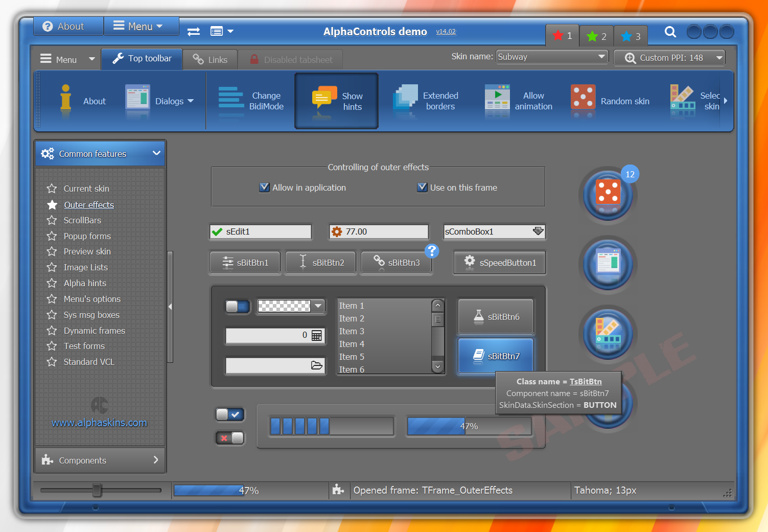Click the gear icon in the 77.00 field
Image resolution: width=768 pixels, height=532 pixels.
[337, 232]
